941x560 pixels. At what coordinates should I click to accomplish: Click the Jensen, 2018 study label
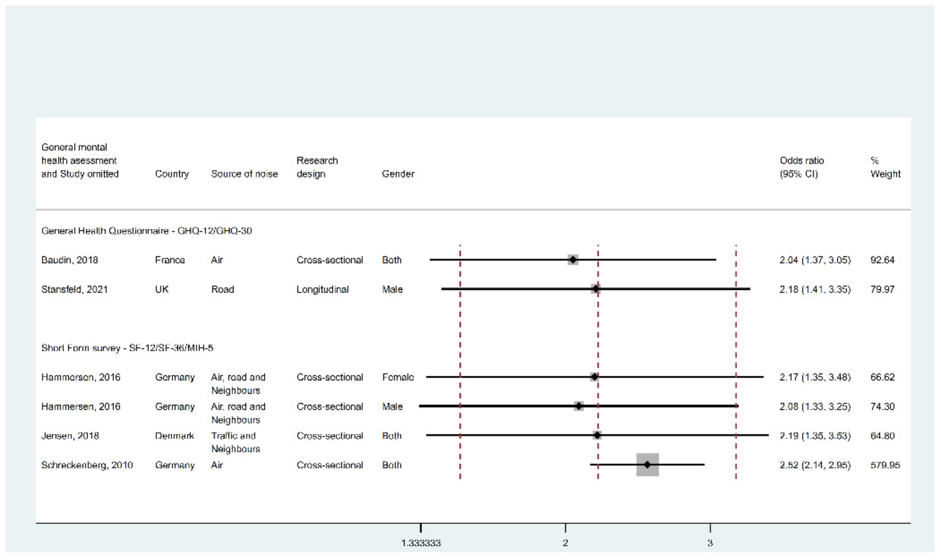(x=70, y=435)
